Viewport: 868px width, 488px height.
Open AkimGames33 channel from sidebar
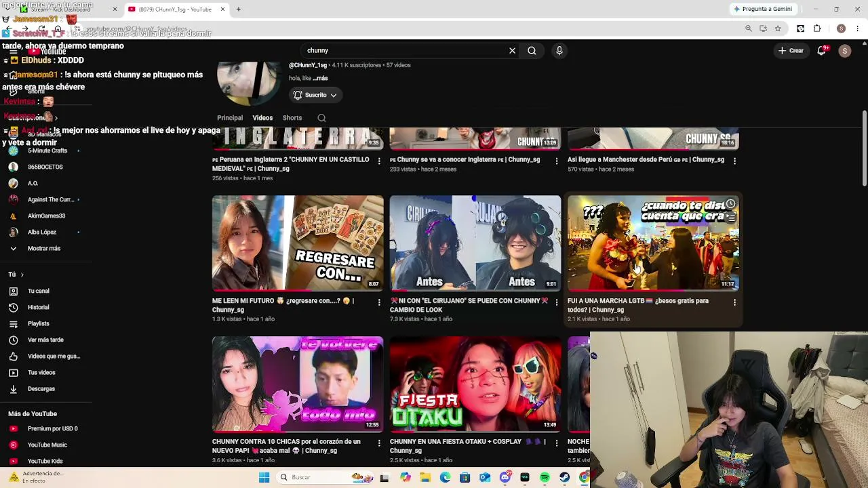pyautogui.click(x=45, y=216)
